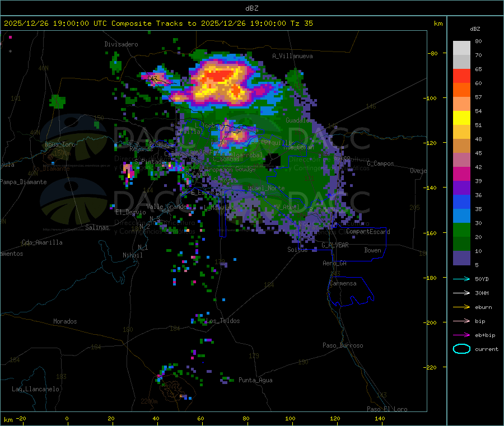Click the cyan current ellipse legend symbol
The height and width of the screenshot is (426, 504).
tap(461, 349)
